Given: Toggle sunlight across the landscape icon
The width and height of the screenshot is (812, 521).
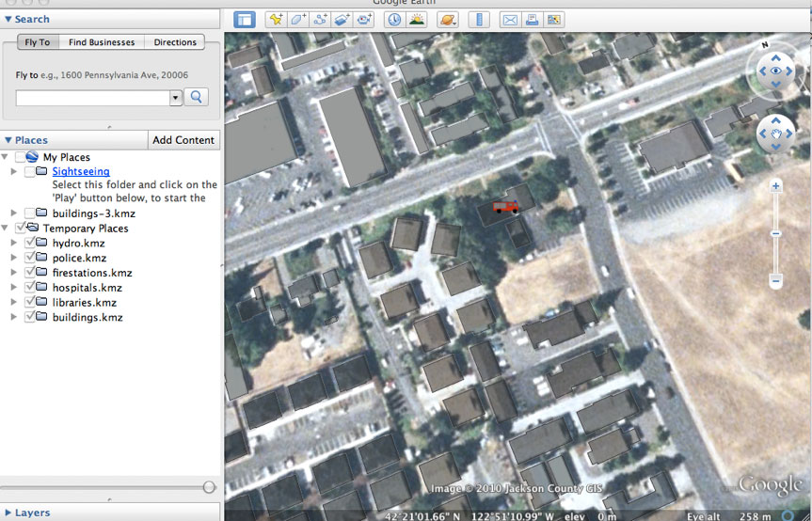Looking at the screenshot, I should 416,19.
